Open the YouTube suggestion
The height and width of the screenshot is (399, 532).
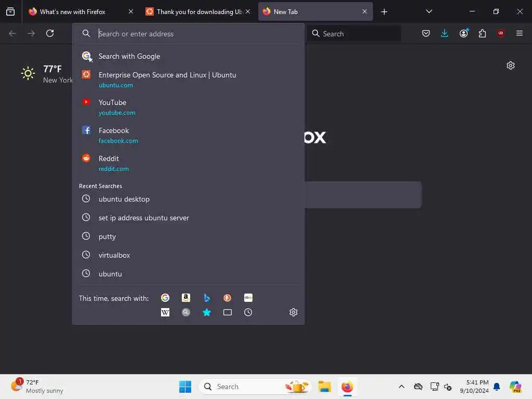188,107
